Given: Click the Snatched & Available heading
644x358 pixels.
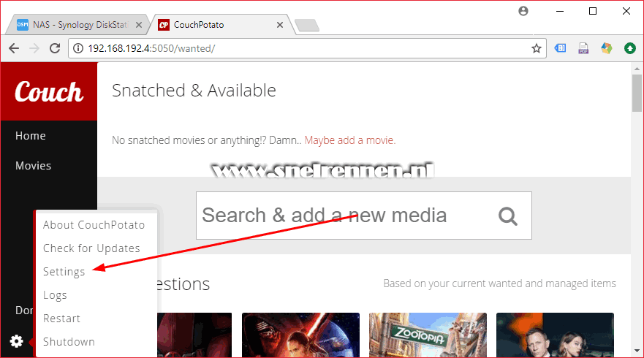Looking at the screenshot, I should [x=194, y=91].
